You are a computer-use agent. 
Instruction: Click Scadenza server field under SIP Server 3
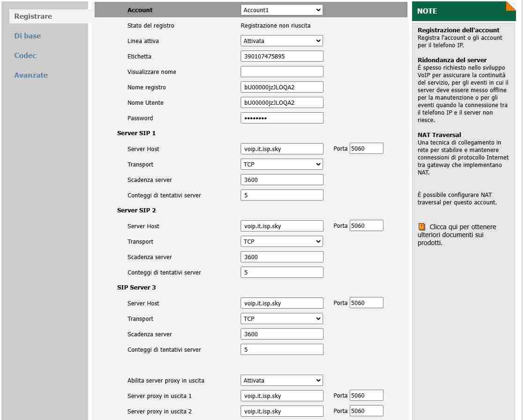pos(281,334)
